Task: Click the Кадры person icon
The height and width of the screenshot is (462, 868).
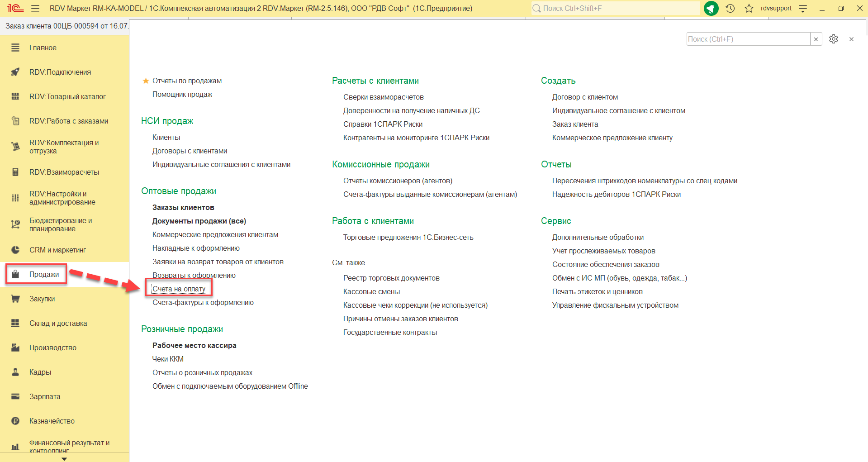Action: click(x=15, y=372)
